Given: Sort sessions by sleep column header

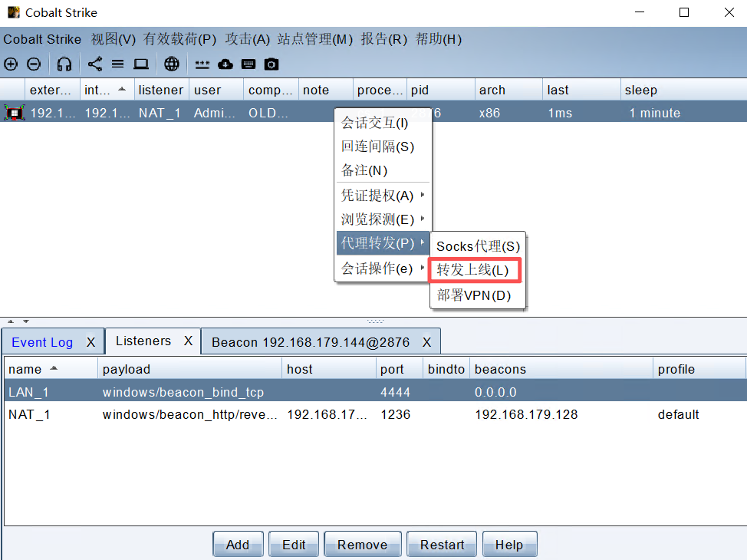Looking at the screenshot, I should [x=683, y=90].
